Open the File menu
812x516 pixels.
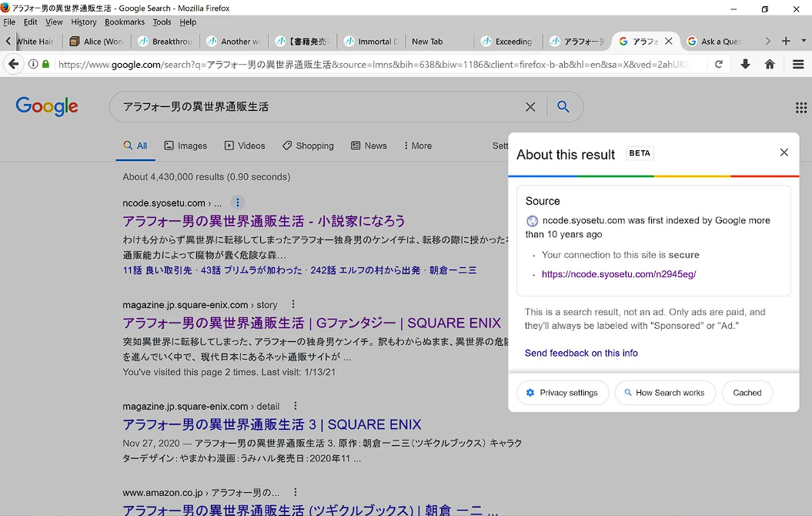coord(9,22)
